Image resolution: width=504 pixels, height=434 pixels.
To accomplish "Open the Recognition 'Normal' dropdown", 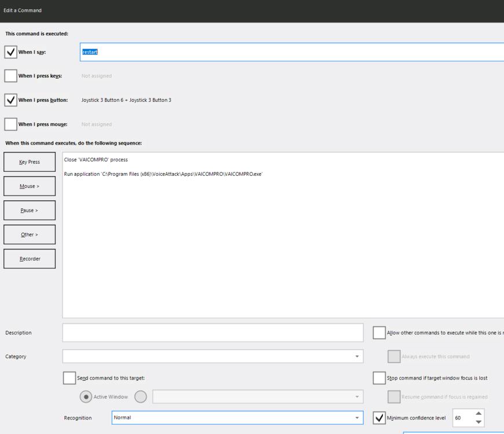I will point(238,418).
